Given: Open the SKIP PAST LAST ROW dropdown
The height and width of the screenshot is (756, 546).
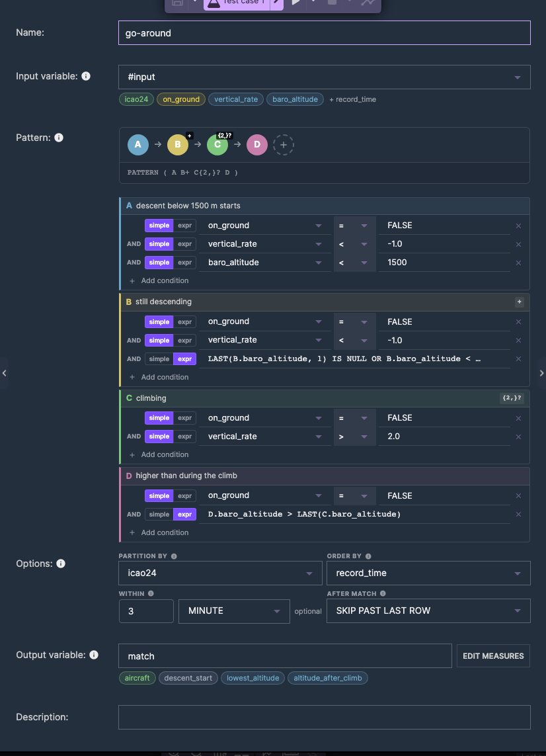Looking at the screenshot, I should pos(428,611).
